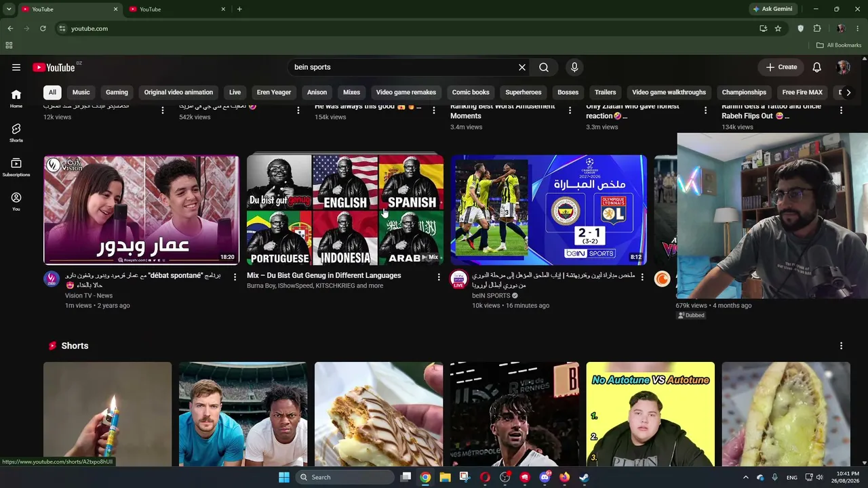Open File Explorer from the taskbar
The height and width of the screenshot is (488, 868).
(x=445, y=477)
